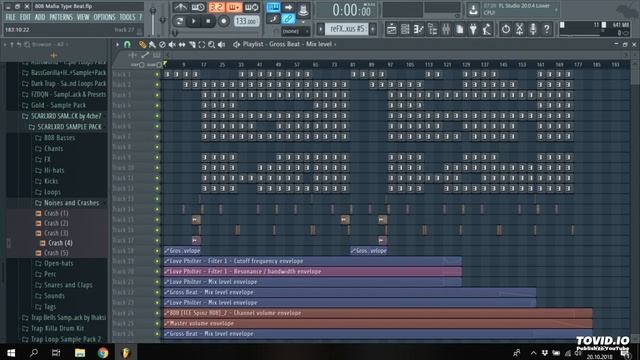Open the (none) snap dropdown
640x360 pixels.
(x=296, y=31)
